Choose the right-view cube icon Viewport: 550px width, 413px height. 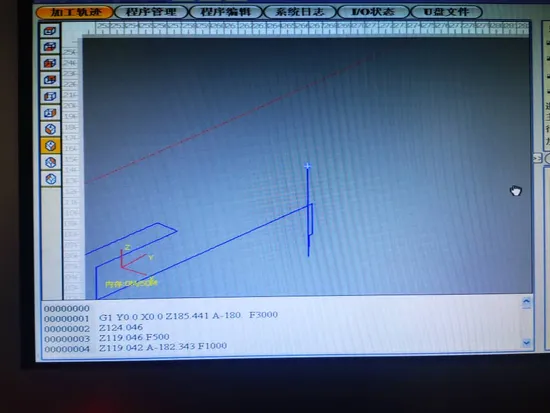(x=50, y=113)
